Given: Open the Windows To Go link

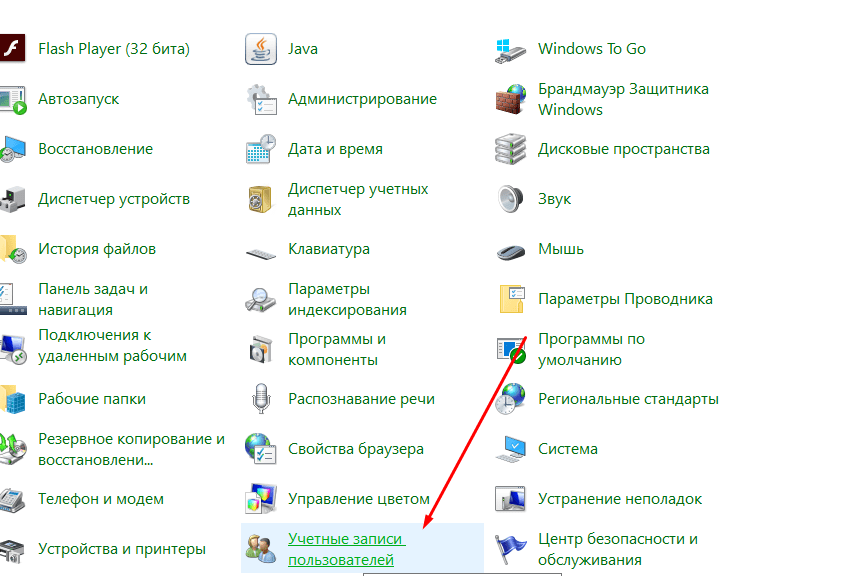Looking at the screenshot, I should [x=592, y=49].
